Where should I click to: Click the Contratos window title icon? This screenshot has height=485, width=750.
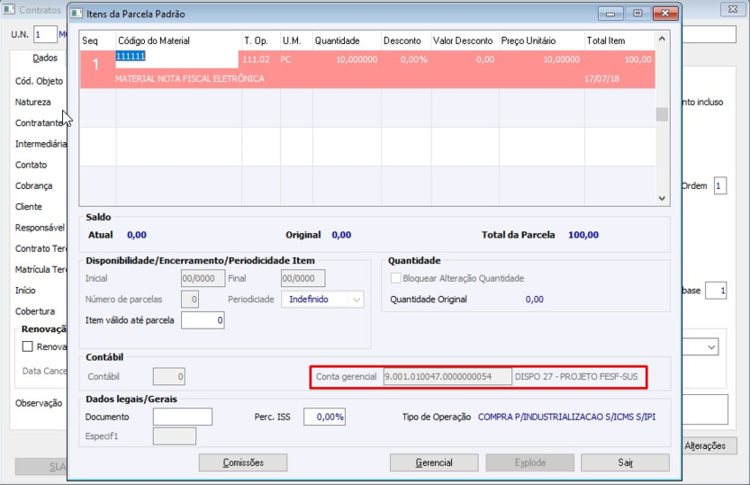9,9
